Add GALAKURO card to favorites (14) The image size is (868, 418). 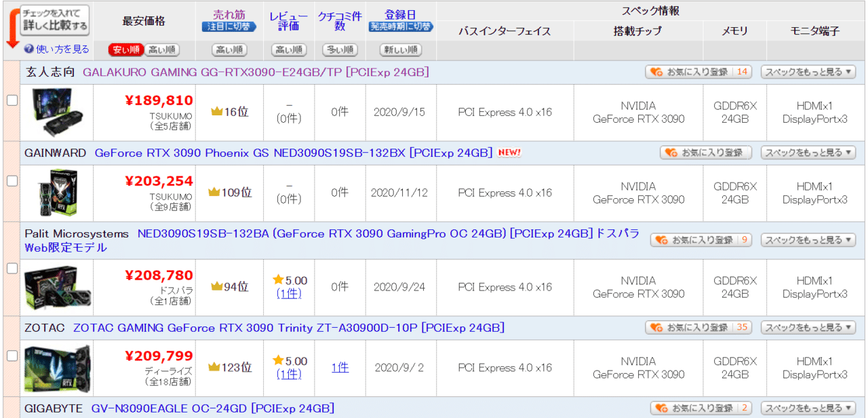click(x=698, y=71)
